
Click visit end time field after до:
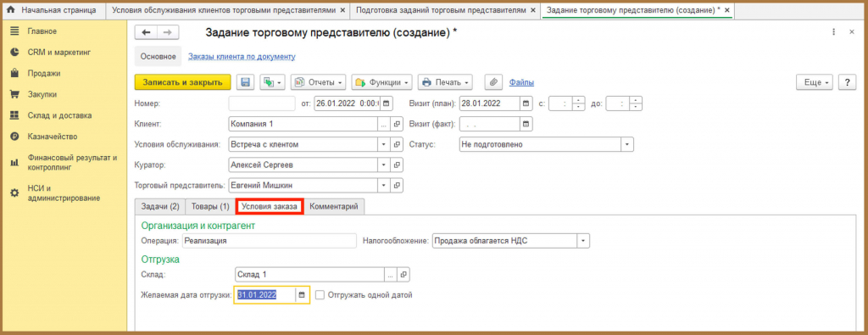point(618,103)
